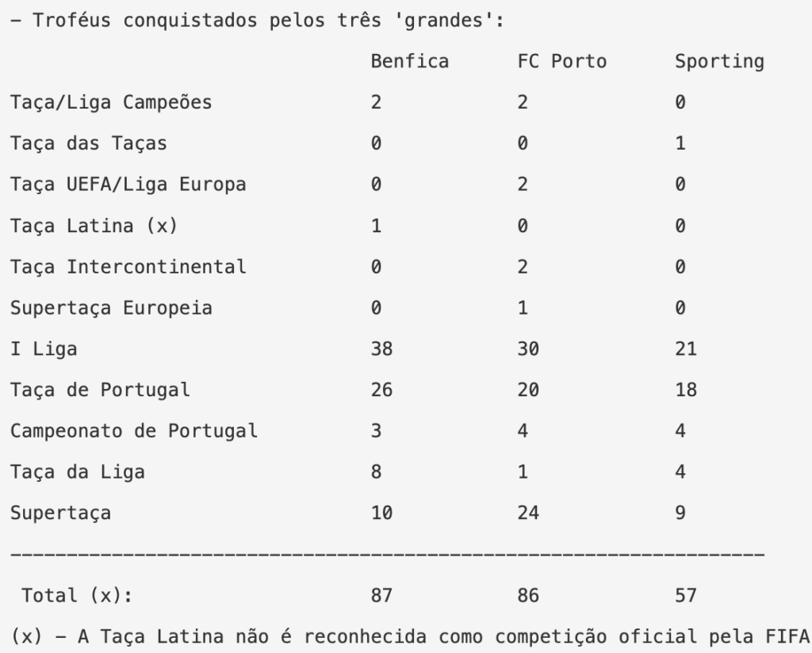
Task: Select the 'Taça UEFA/Liga Europa' label
Action: point(128,185)
